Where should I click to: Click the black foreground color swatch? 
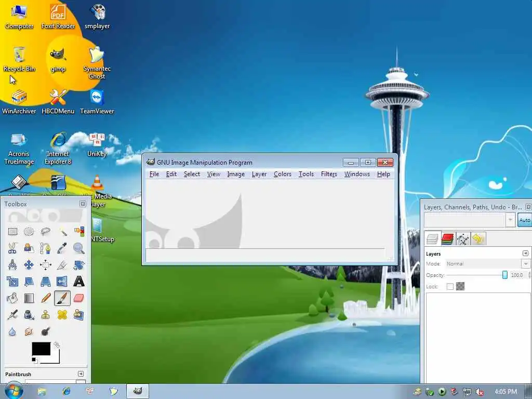[41, 349]
